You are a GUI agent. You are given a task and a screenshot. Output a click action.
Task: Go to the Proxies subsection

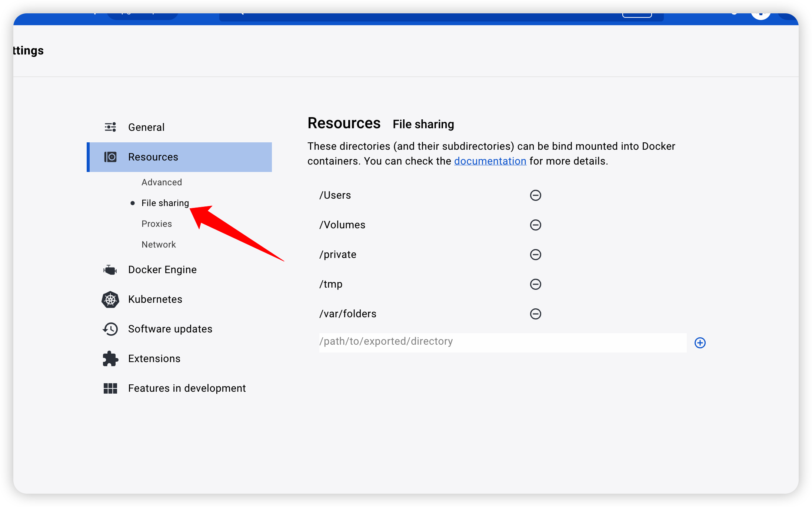[157, 224]
